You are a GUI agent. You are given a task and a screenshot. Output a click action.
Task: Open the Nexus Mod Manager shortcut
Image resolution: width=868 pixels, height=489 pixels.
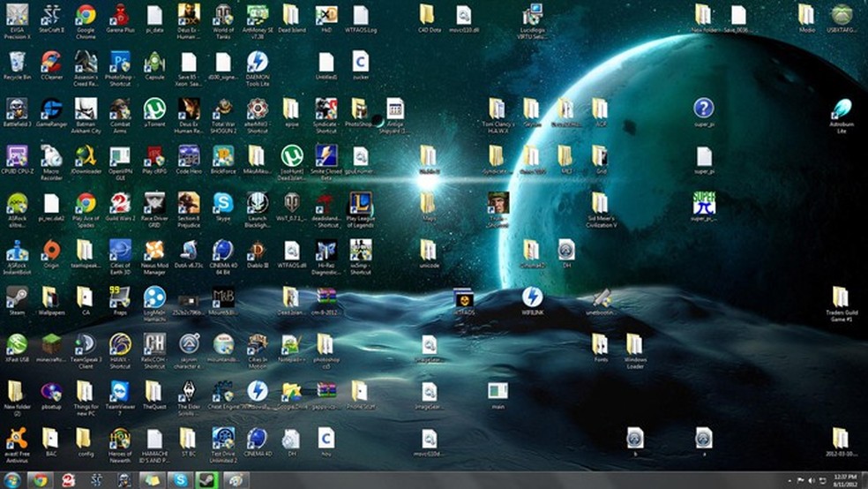tap(154, 251)
